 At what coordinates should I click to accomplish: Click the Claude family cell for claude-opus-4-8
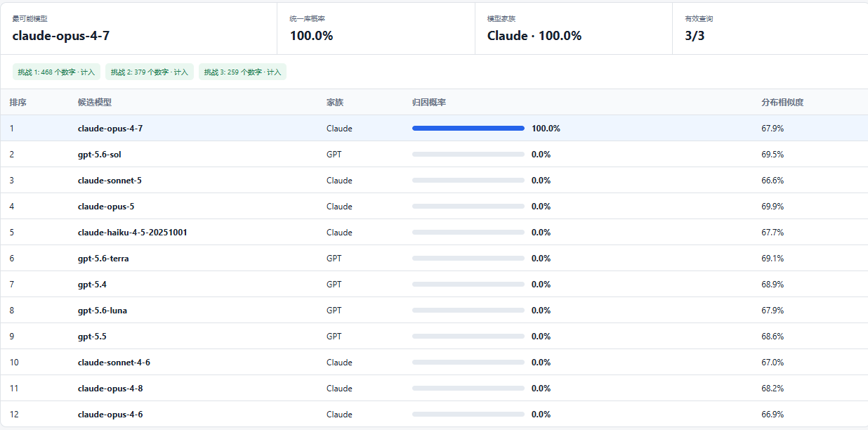click(x=339, y=389)
